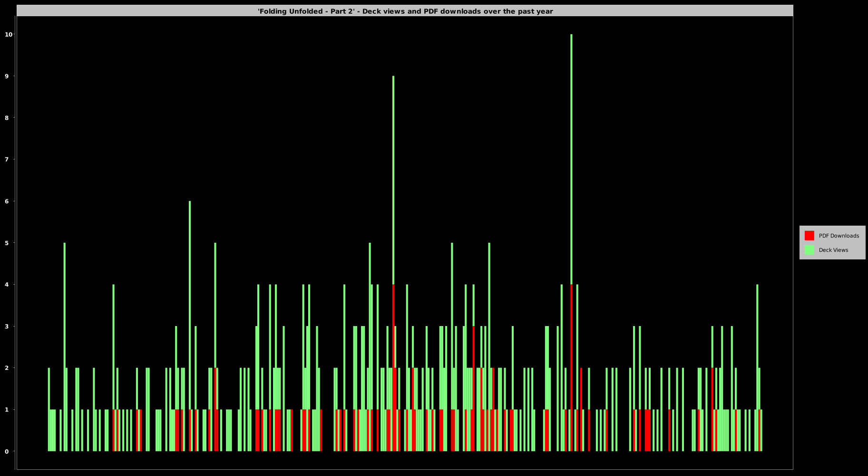This screenshot has height=476, width=868.
Task: Click the y-axis label 2
Action: coord(7,368)
